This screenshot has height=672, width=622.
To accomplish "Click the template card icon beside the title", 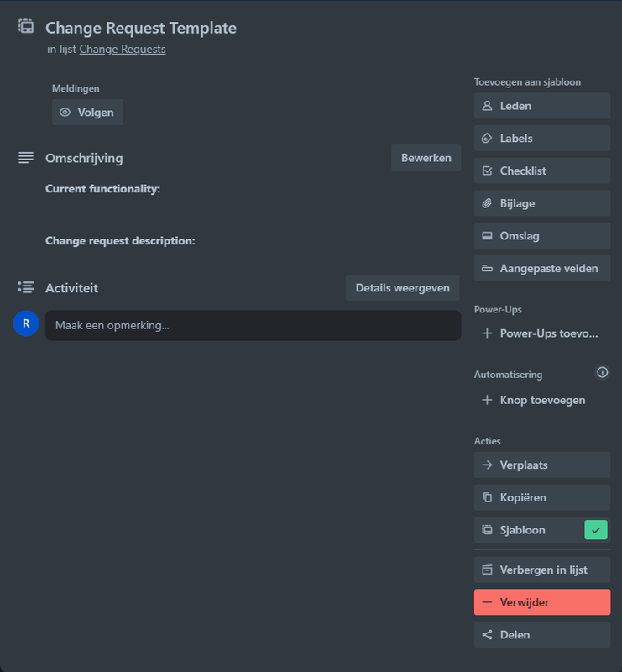I will pyautogui.click(x=26, y=27).
